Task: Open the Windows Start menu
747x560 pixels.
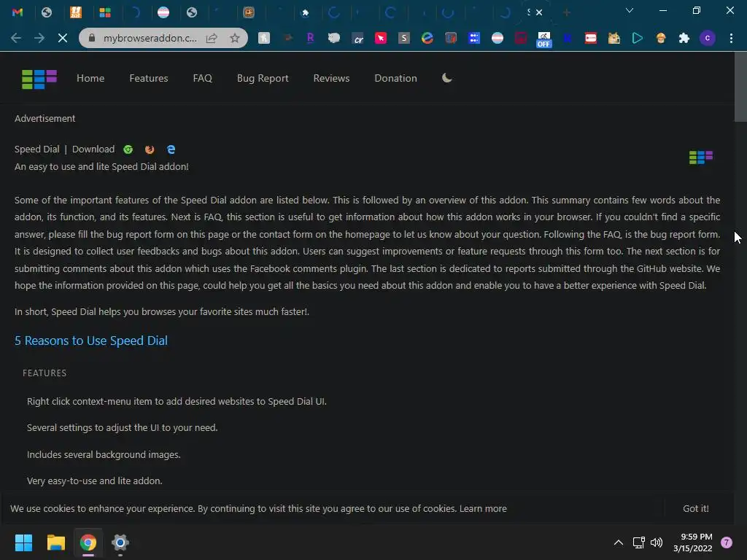Action: [x=23, y=542]
